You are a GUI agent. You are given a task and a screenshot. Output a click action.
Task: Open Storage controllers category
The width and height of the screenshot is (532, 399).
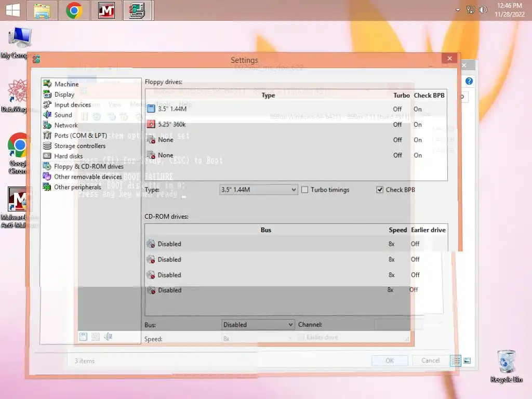coord(74,145)
